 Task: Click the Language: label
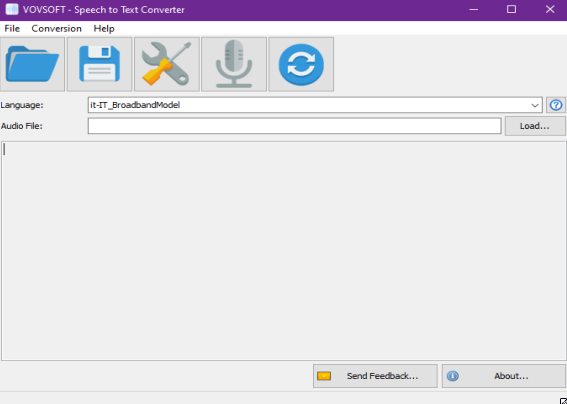(x=22, y=105)
